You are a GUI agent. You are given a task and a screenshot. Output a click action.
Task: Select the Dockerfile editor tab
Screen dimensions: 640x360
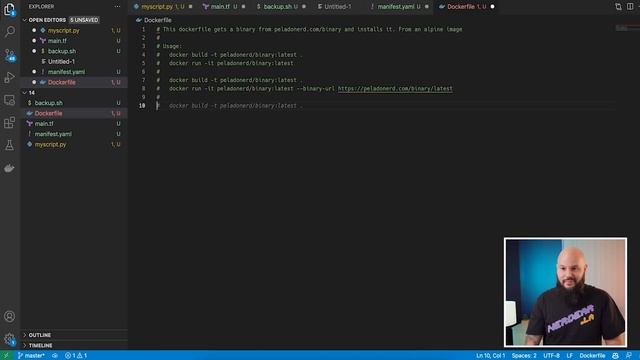(466, 7)
